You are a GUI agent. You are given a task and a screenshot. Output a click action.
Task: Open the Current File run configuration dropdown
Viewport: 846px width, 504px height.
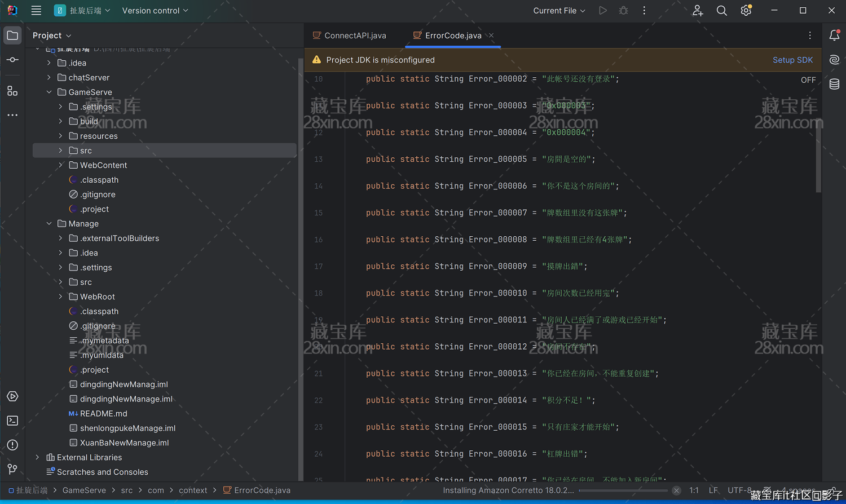pos(559,10)
